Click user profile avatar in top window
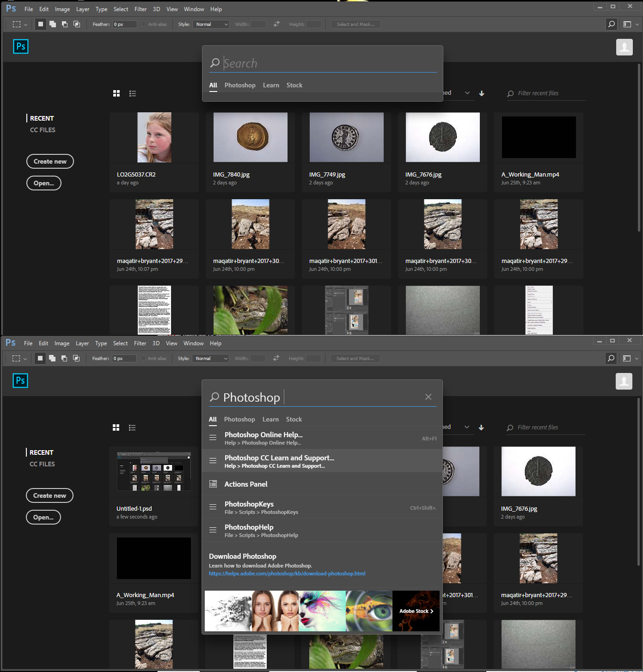643x672 pixels. 625,47
